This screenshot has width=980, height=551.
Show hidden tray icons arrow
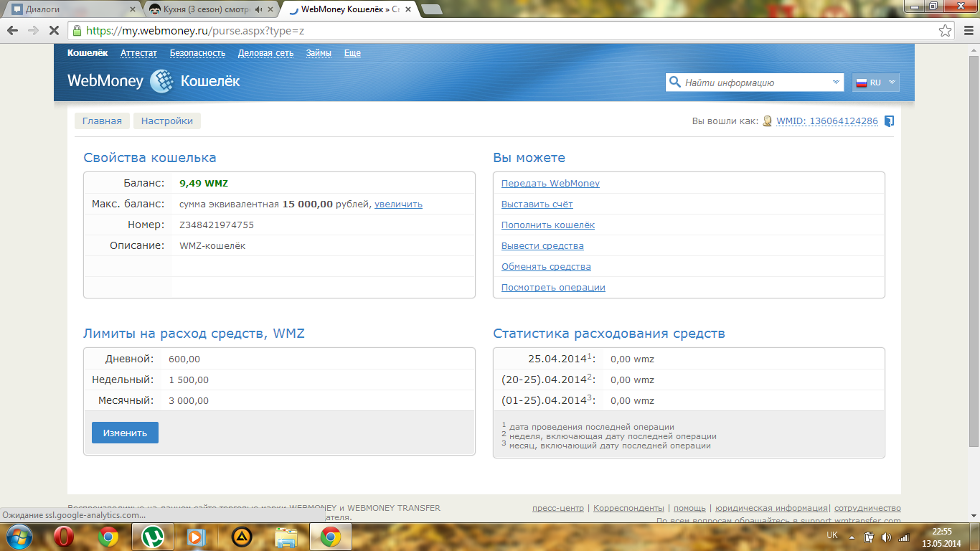click(x=852, y=537)
